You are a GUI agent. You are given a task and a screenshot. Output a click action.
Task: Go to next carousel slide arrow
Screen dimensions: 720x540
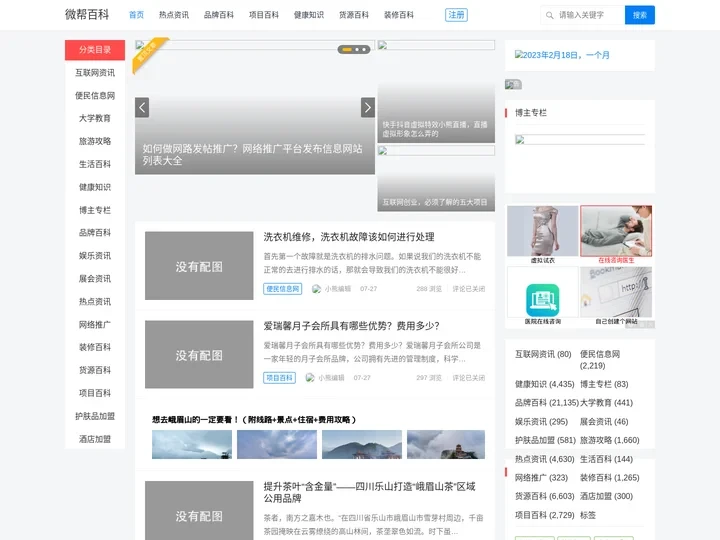click(368, 107)
